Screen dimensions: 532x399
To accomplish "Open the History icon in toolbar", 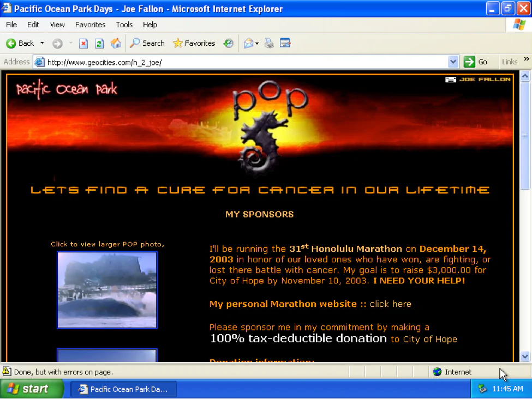I will (229, 44).
